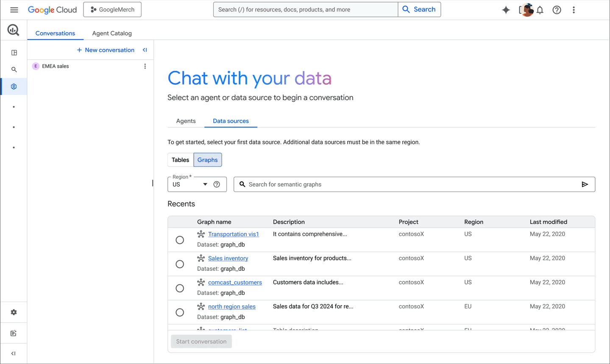Open sidebar settings gear icon
This screenshot has width=610, height=364.
point(14,312)
